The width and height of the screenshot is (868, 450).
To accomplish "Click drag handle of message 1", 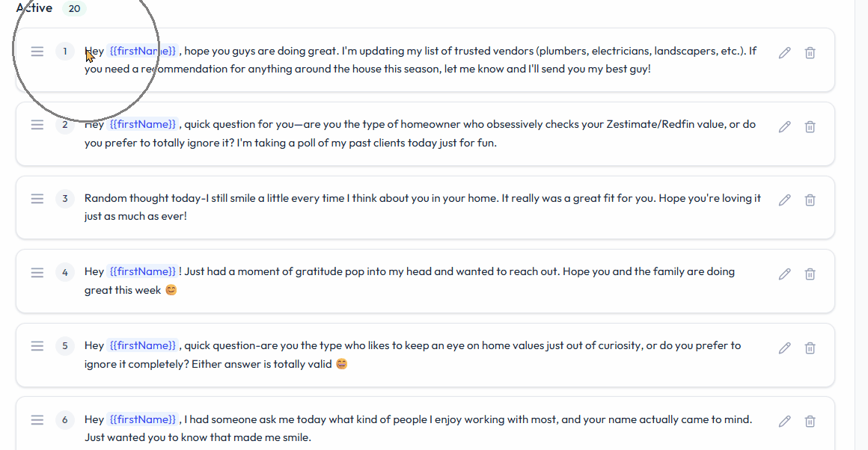I will [37, 52].
